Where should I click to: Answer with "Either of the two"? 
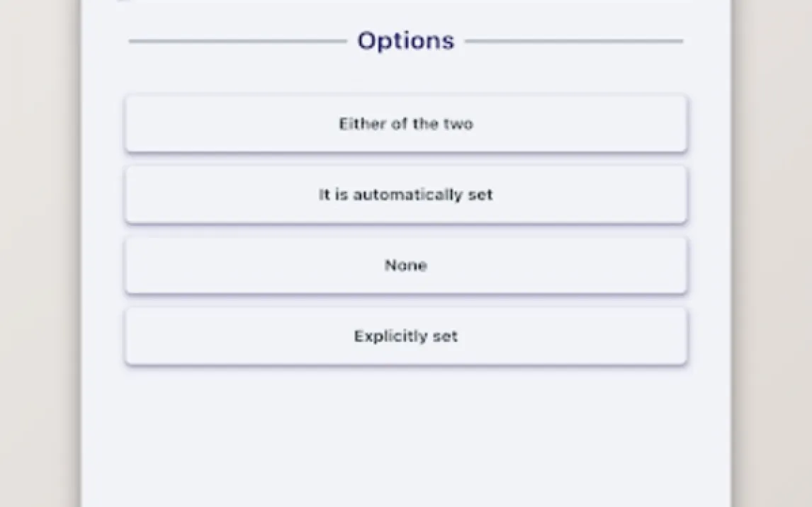point(405,124)
